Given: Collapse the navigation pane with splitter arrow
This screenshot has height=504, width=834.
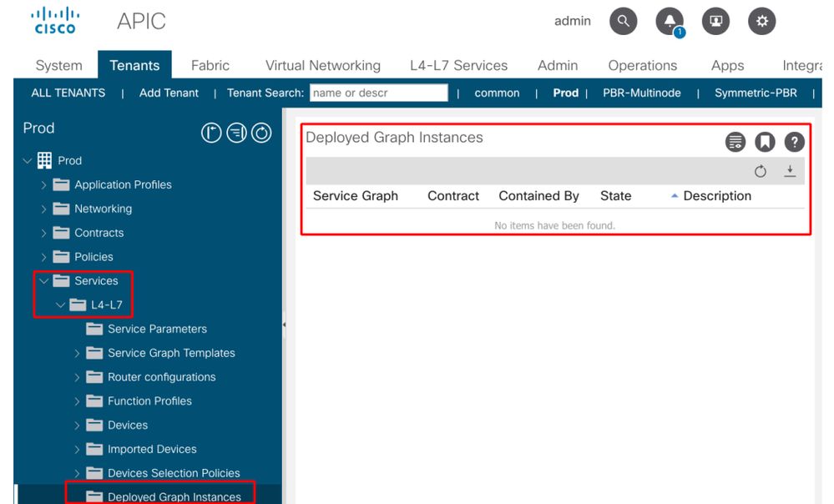Looking at the screenshot, I should pyautogui.click(x=284, y=325).
